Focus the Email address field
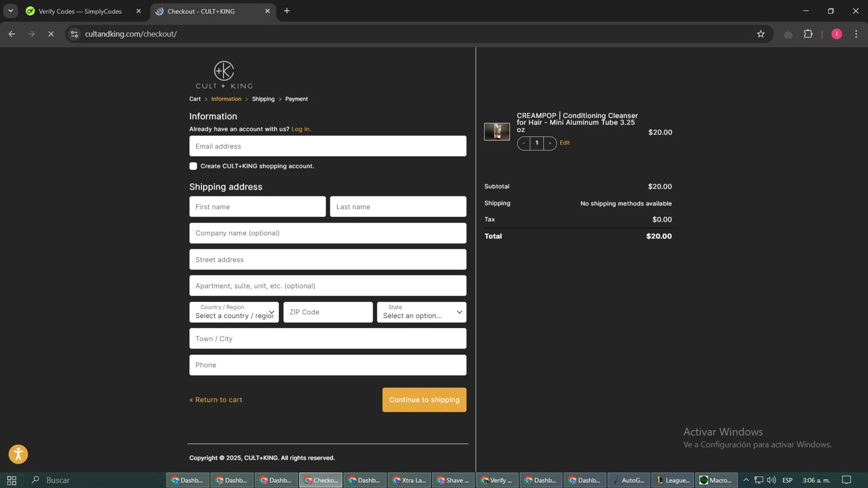 [x=328, y=146]
